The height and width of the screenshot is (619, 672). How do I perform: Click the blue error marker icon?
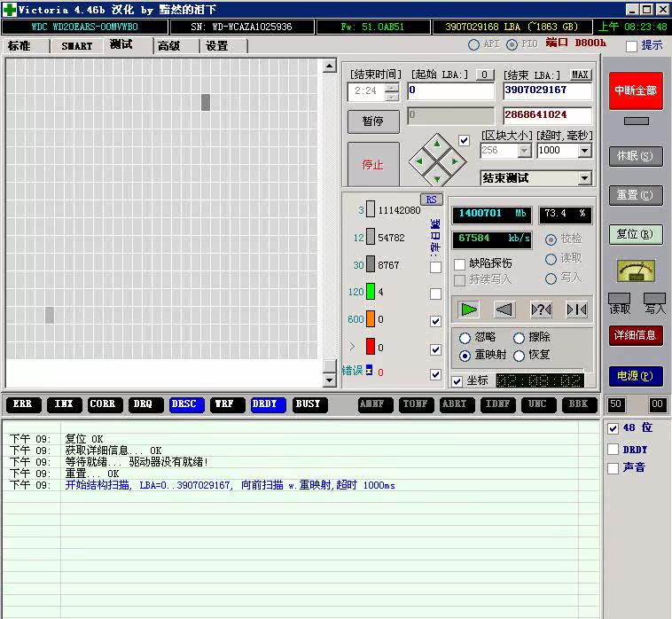pos(369,370)
